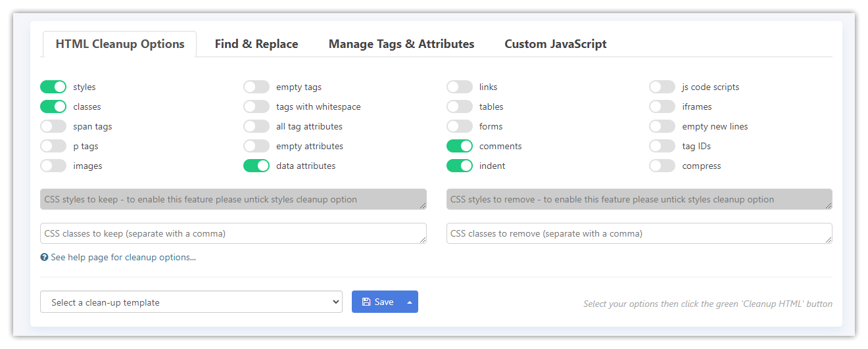
Task: Click the help question mark icon
Action: 44,258
